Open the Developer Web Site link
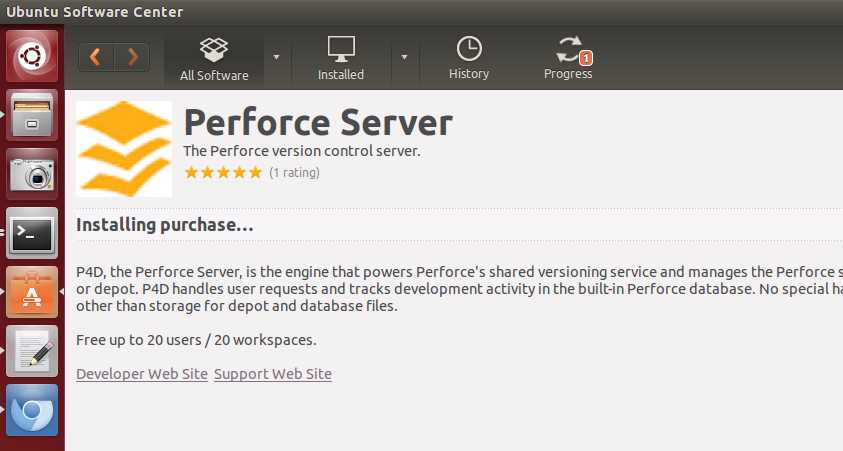The width and height of the screenshot is (843, 451). pyautogui.click(x=142, y=374)
